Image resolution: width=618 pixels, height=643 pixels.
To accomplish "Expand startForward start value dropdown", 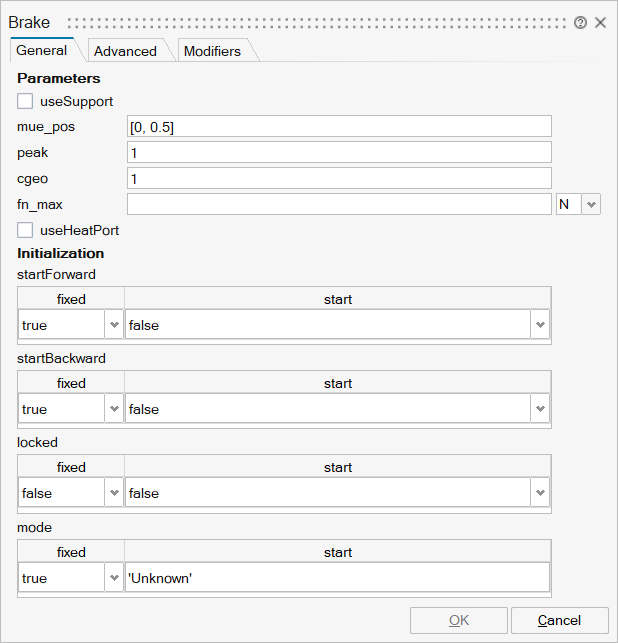I will point(540,325).
